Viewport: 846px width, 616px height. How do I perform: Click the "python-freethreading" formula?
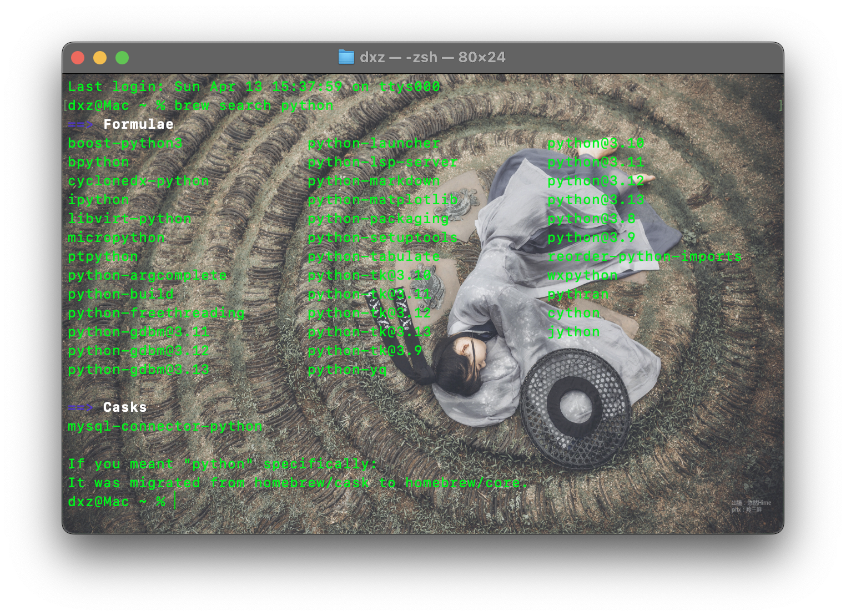point(156,313)
